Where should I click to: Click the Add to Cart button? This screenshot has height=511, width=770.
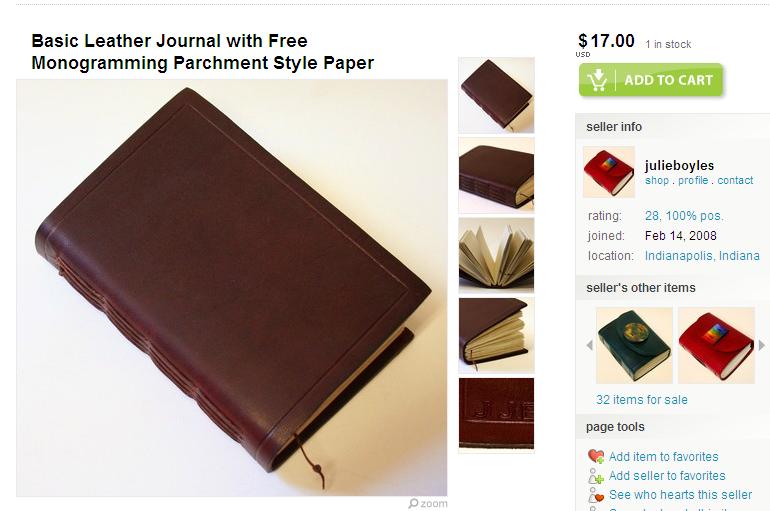coord(651,80)
